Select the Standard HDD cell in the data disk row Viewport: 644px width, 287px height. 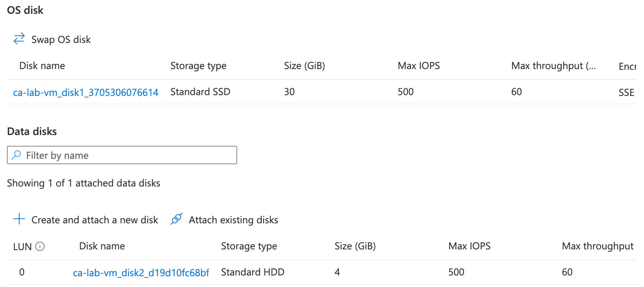coord(253,272)
